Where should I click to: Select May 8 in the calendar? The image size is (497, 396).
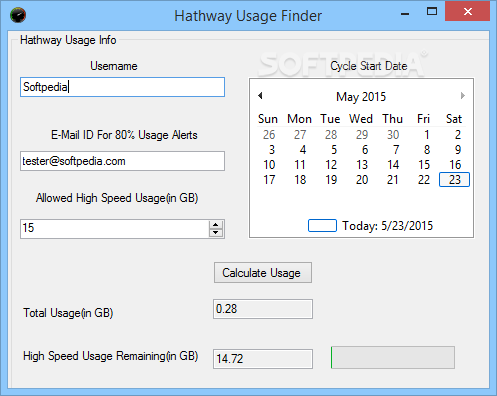pyautogui.click(x=427, y=150)
